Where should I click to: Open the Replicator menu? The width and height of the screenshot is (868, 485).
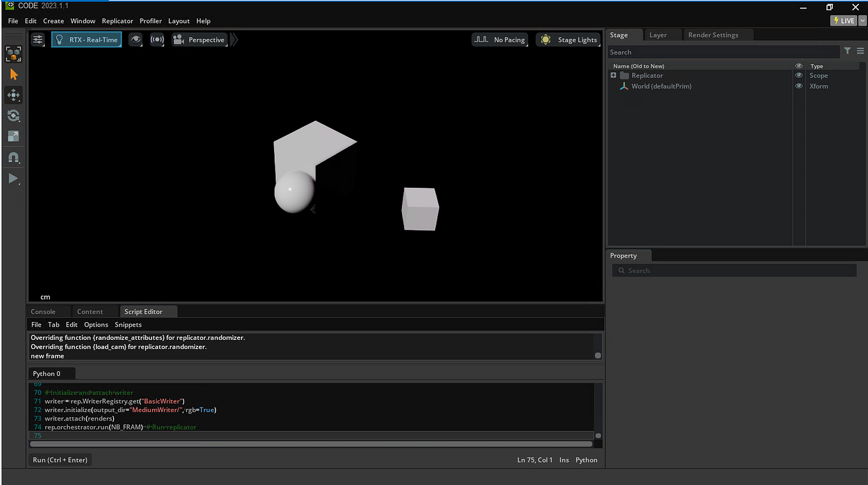pos(117,20)
